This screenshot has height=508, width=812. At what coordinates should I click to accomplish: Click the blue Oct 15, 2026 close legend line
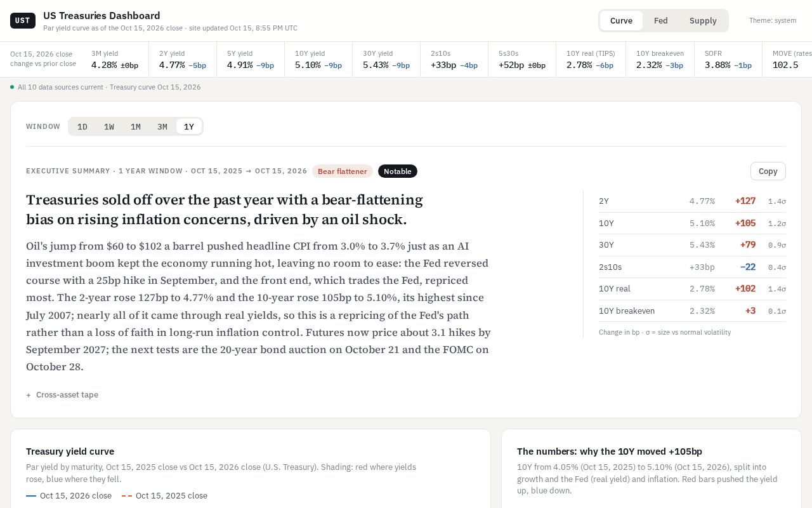[x=31, y=496]
